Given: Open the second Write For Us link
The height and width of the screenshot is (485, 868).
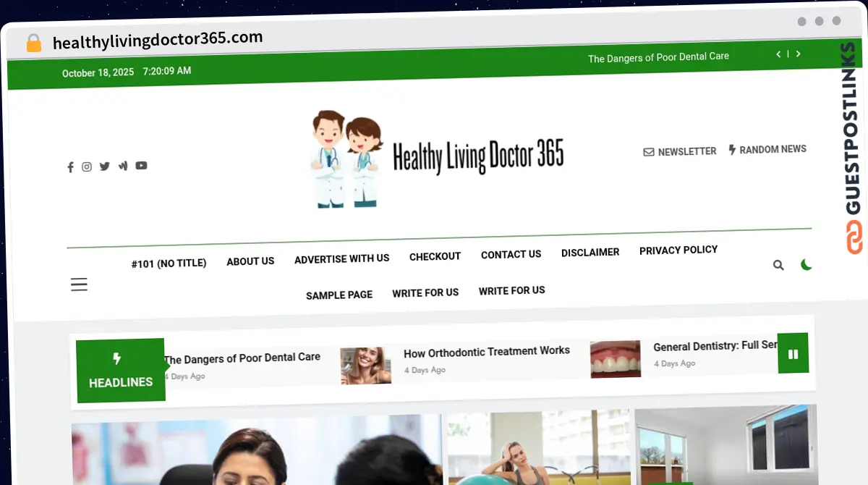Looking at the screenshot, I should (x=511, y=290).
